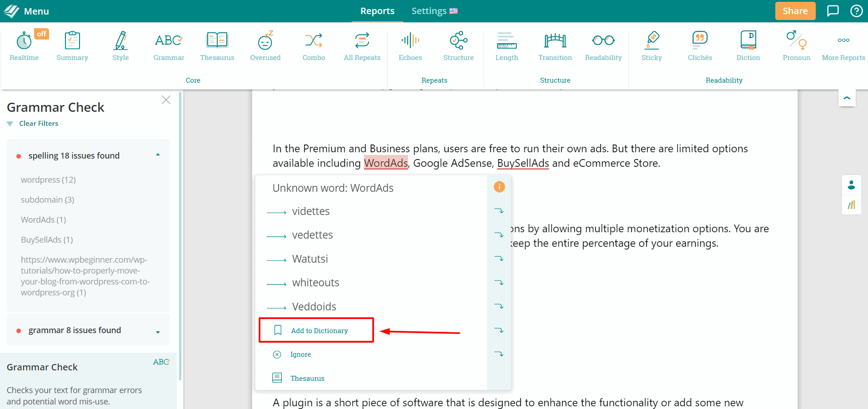Image resolution: width=868 pixels, height=409 pixels.
Task: Open the Pronoun report
Action: coord(796,46)
